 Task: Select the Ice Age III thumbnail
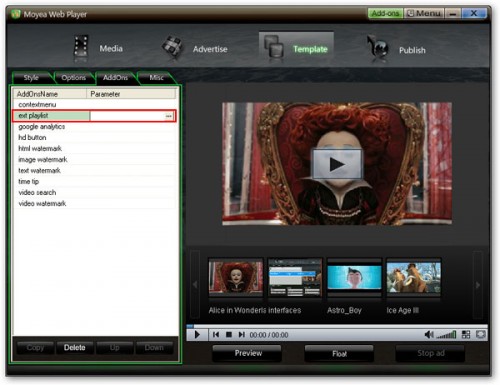click(414, 277)
